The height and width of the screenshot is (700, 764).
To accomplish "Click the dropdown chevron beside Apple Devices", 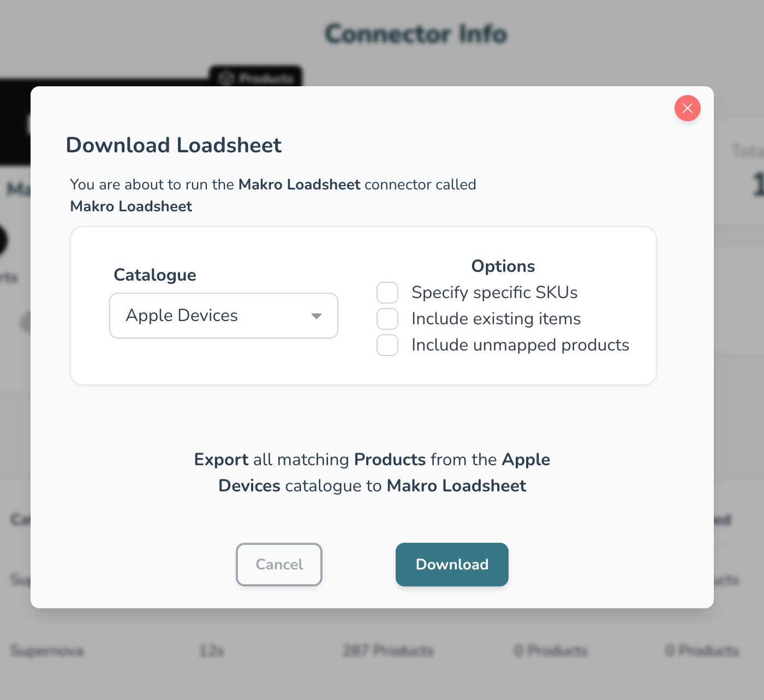I will (x=315, y=316).
